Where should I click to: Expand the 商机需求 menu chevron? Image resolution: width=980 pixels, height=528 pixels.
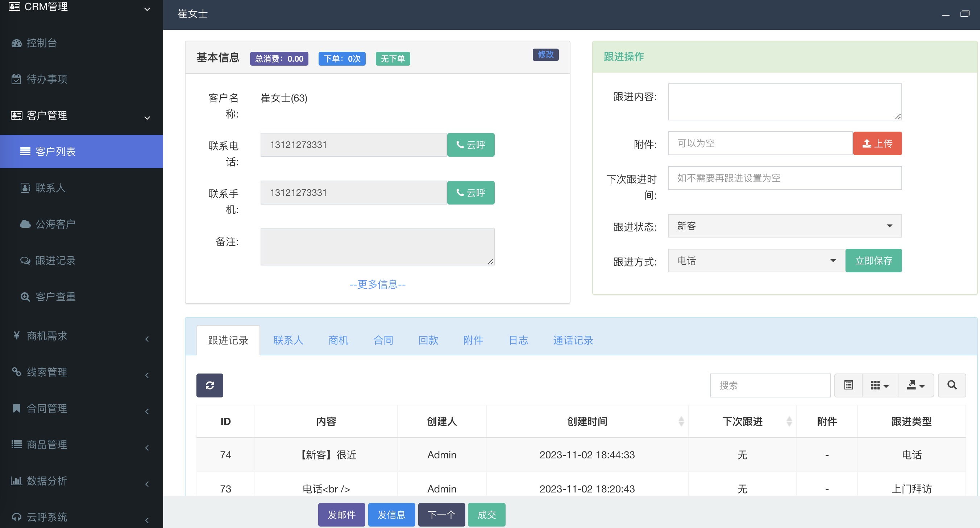coord(147,339)
